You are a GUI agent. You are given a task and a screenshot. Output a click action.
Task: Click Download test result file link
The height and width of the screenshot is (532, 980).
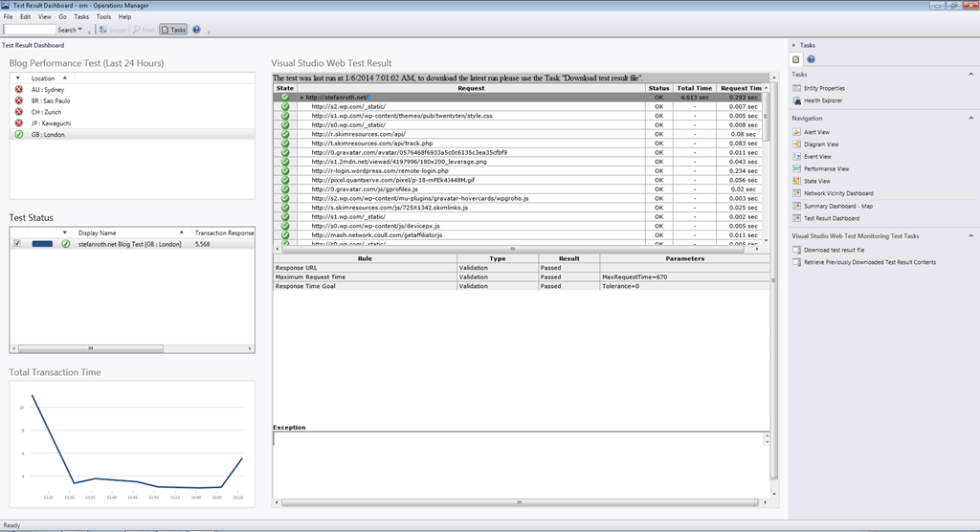point(834,250)
